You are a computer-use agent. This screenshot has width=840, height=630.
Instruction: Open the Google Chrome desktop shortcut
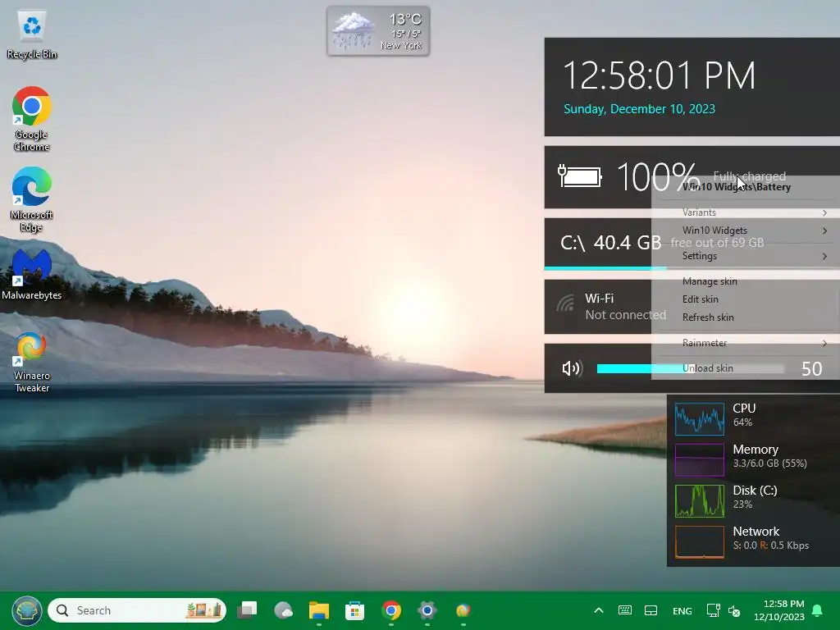pyautogui.click(x=32, y=119)
